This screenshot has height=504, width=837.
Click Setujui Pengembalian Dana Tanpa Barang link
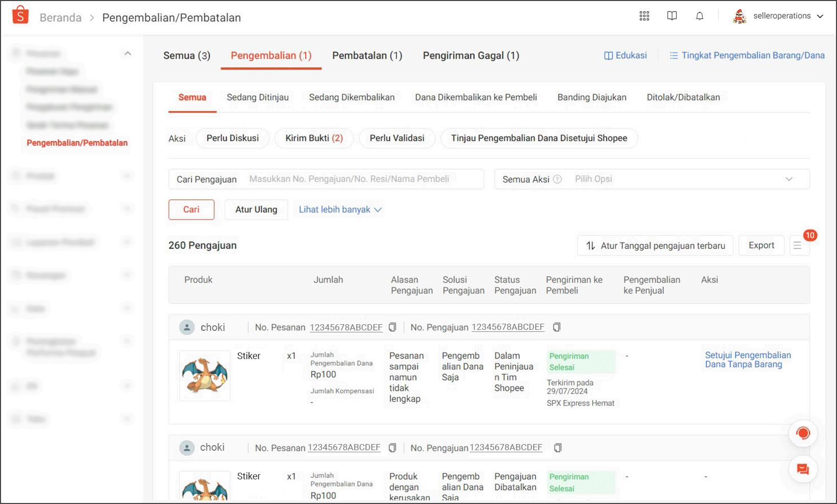tap(747, 360)
